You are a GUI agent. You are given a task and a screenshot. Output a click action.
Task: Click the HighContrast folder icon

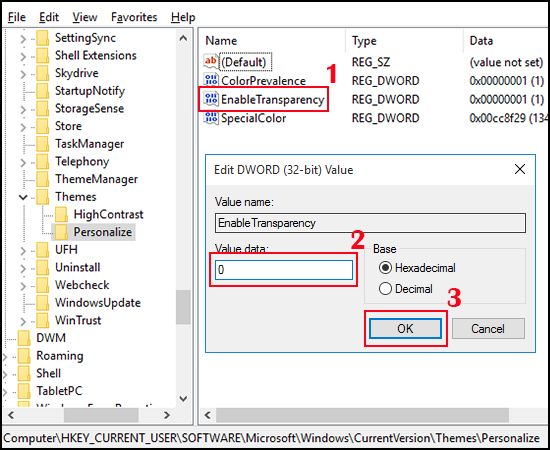61,214
